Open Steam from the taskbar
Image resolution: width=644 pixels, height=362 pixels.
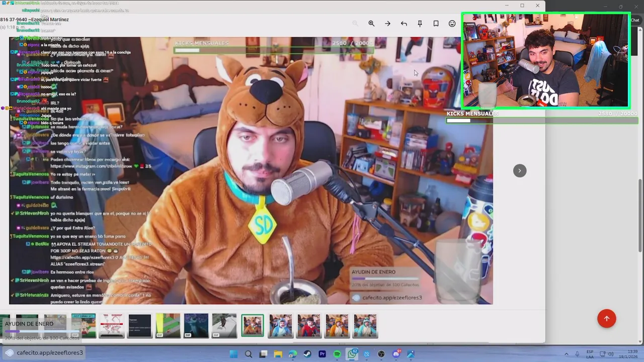click(307, 354)
